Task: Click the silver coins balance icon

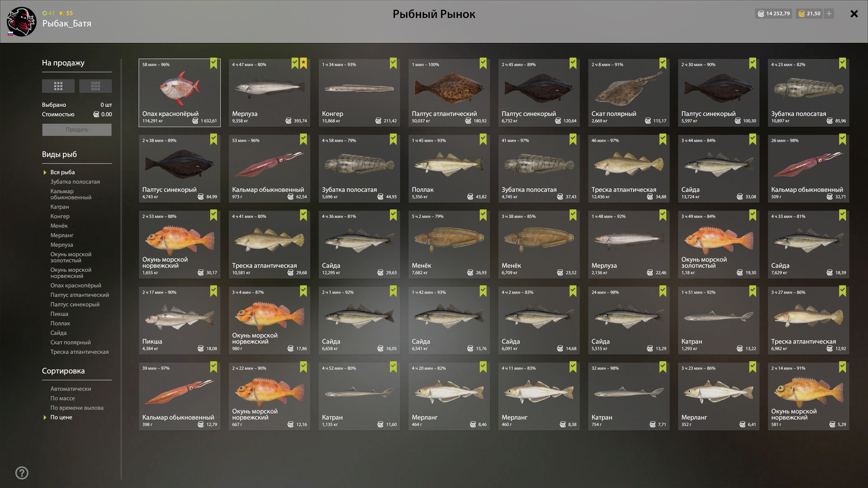Action: point(761,14)
